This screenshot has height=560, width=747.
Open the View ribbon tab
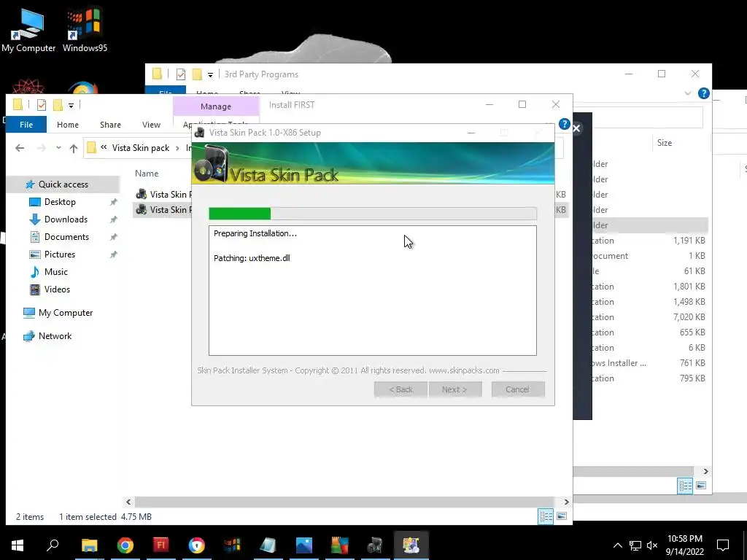pyautogui.click(x=151, y=125)
